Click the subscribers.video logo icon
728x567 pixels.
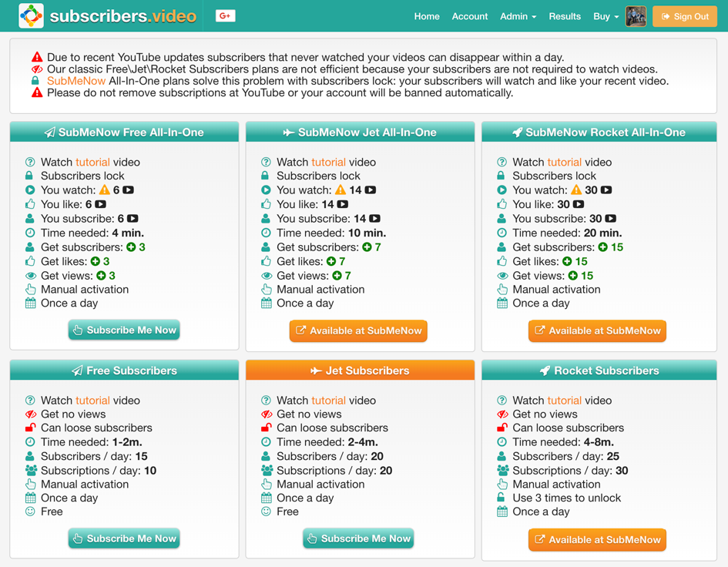pyautogui.click(x=31, y=15)
